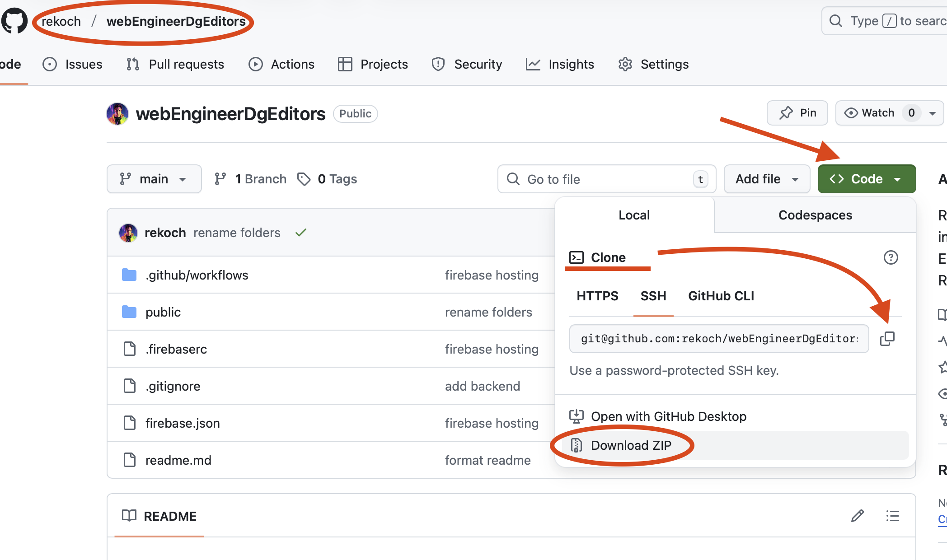Click Download ZIP
This screenshot has width=947, height=560.
coord(631,445)
